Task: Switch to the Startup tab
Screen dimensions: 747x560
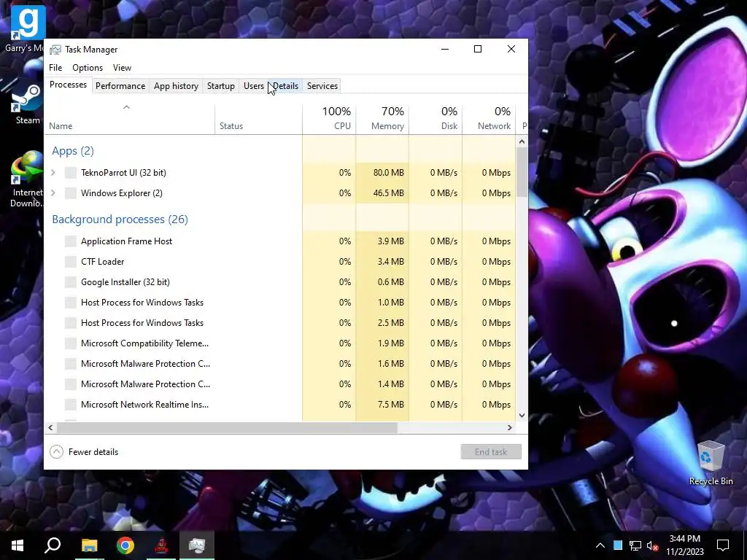Action: [x=220, y=86]
